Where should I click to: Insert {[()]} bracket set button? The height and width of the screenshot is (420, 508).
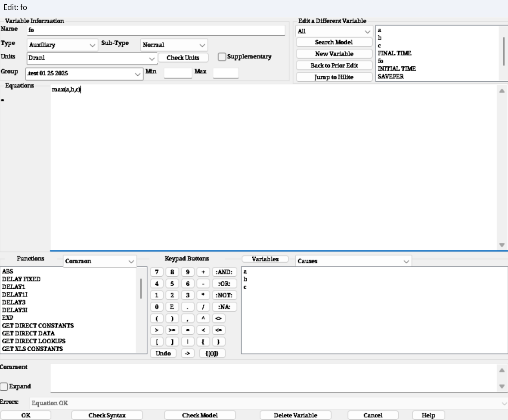pos(212,353)
